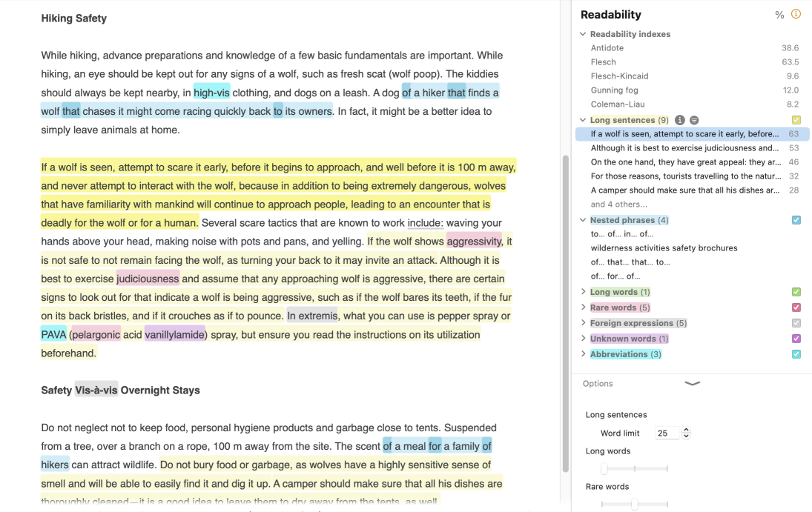
Task: Collapse the Options panel chevron
Action: pos(692,384)
